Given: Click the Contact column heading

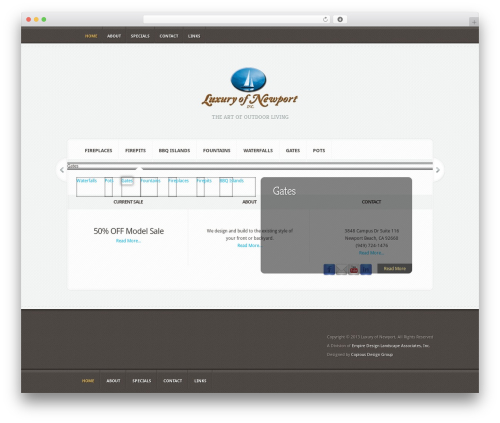Looking at the screenshot, I should click(371, 202).
